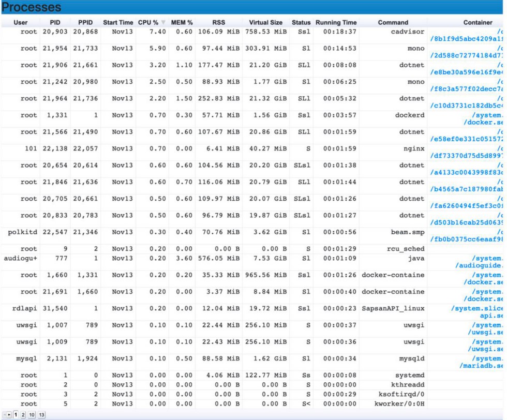The image size is (507, 420).
Task: Open SapsanAPI_linux /system.slice container link
Action: 477,312
